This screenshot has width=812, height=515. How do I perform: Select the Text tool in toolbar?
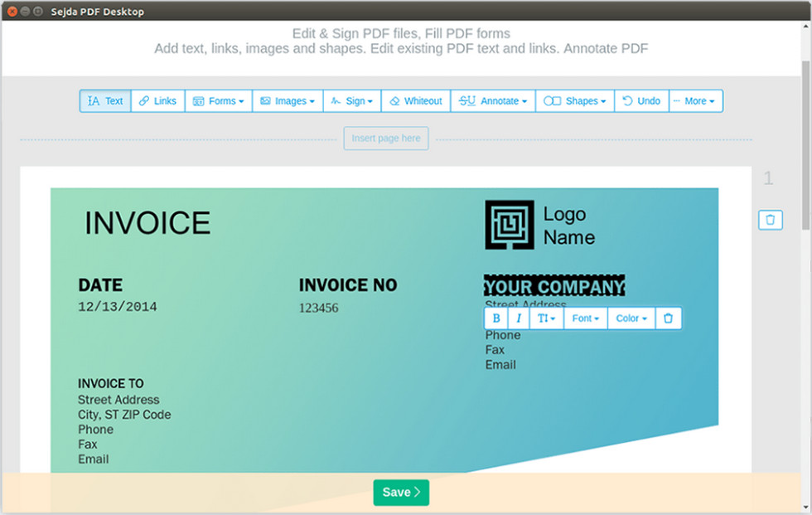click(x=105, y=101)
